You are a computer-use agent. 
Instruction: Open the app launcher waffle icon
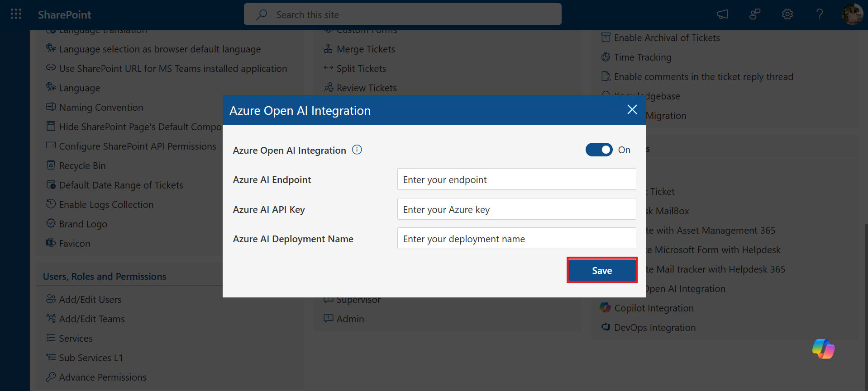click(16, 14)
